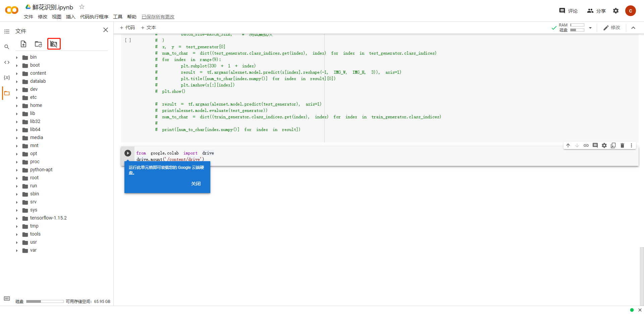This screenshot has width=644, height=314.
Task: Open the 文件 menu
Action: [x=29, y=17]
